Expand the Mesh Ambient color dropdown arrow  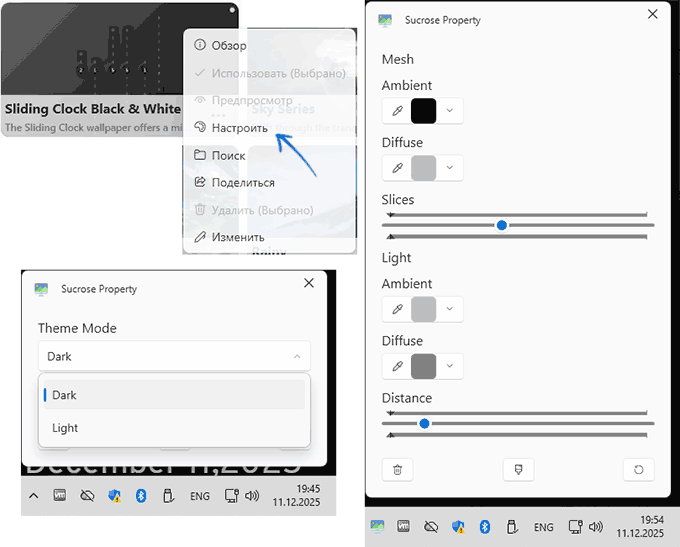point(450,111)
